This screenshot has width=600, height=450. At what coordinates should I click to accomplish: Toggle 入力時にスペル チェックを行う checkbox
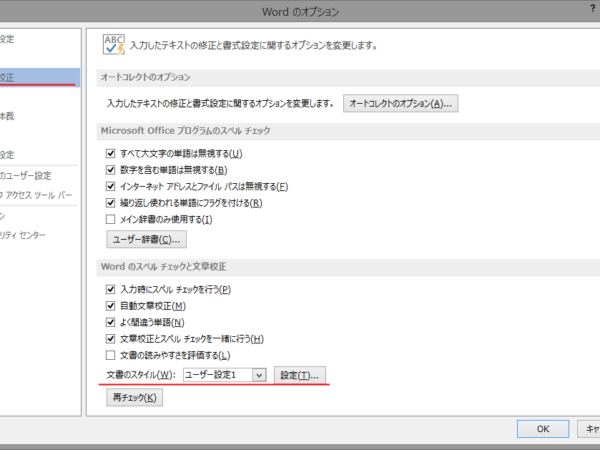[x=110, y=289]
